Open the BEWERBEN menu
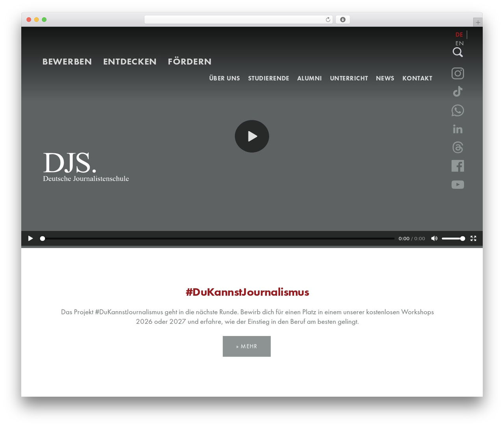 tap(67, 61)
